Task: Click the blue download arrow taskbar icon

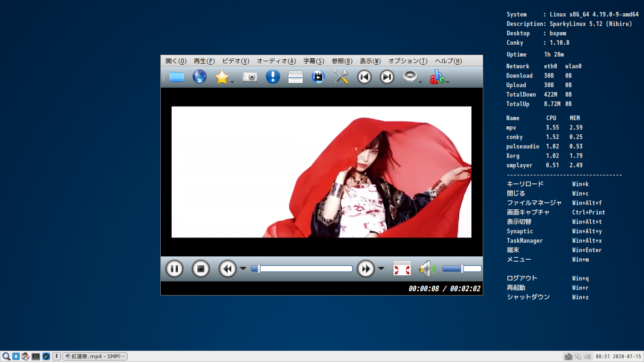Action: click(x=16, y=356)
